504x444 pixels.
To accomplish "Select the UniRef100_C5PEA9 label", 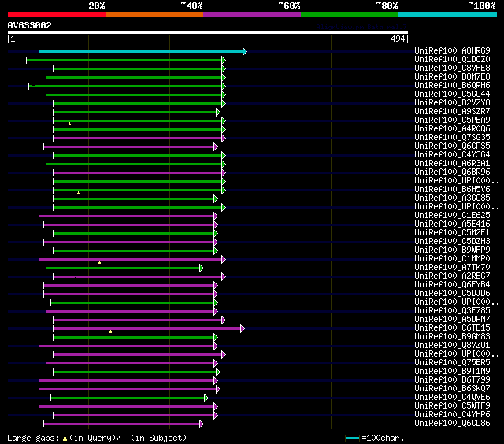I will pos(452,120).
